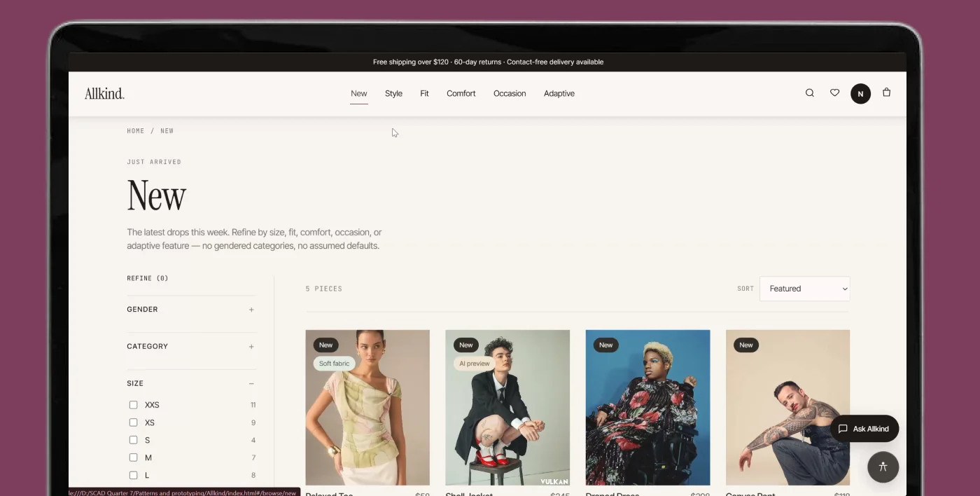The image size is (980, 496).
Task: Select the New navigation tab
Action: 359,93
